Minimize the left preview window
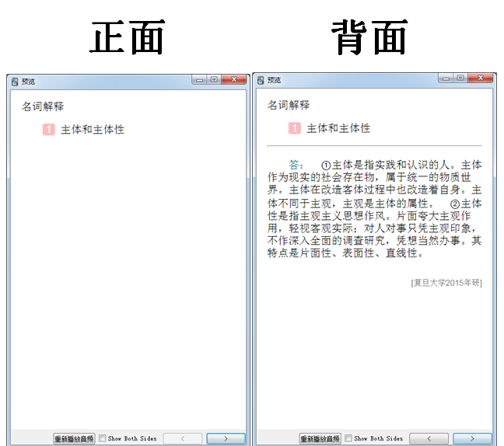Screen dimensions: 504x446 tap(199, 79)
